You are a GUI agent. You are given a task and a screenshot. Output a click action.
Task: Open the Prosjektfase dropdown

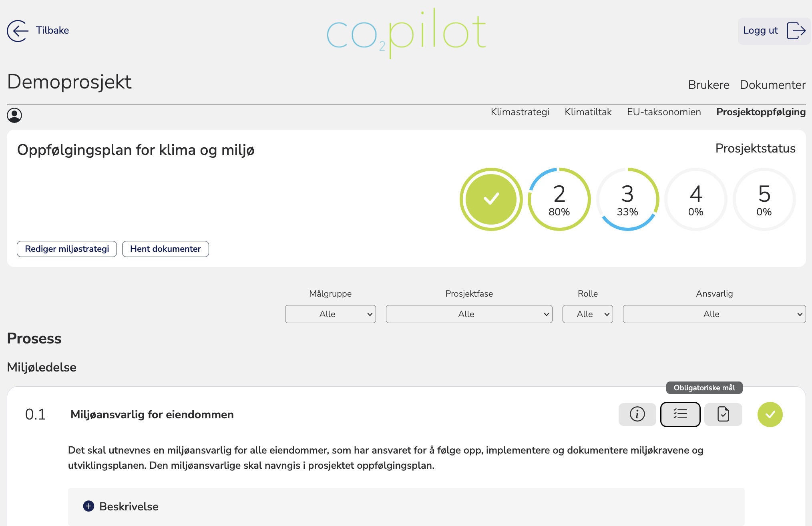click(469, 314)
